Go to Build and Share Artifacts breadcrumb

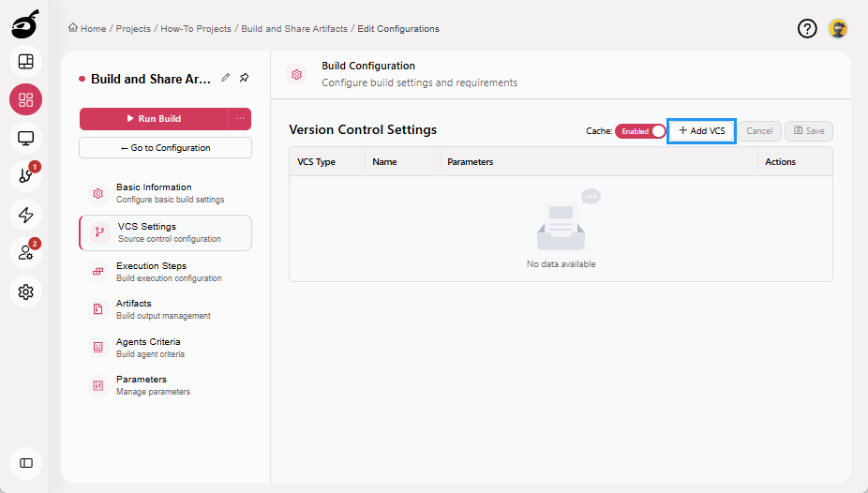pos(294,28)
